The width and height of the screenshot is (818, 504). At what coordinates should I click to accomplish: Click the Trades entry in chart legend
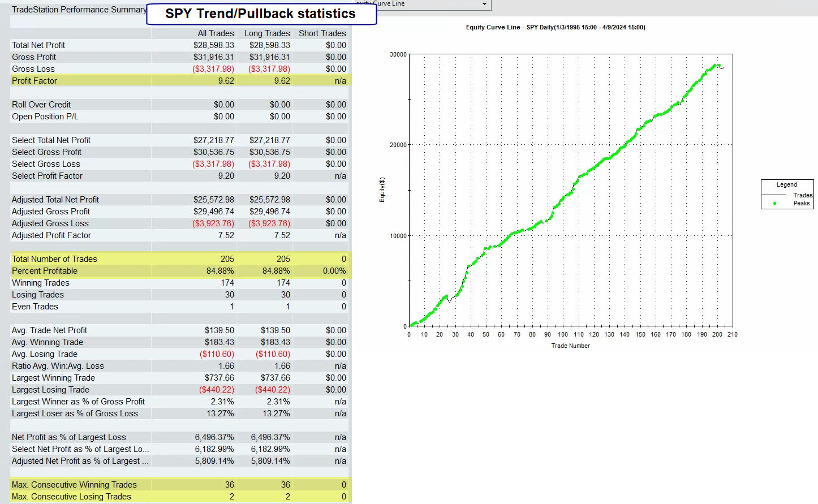[x=803, y=195]
